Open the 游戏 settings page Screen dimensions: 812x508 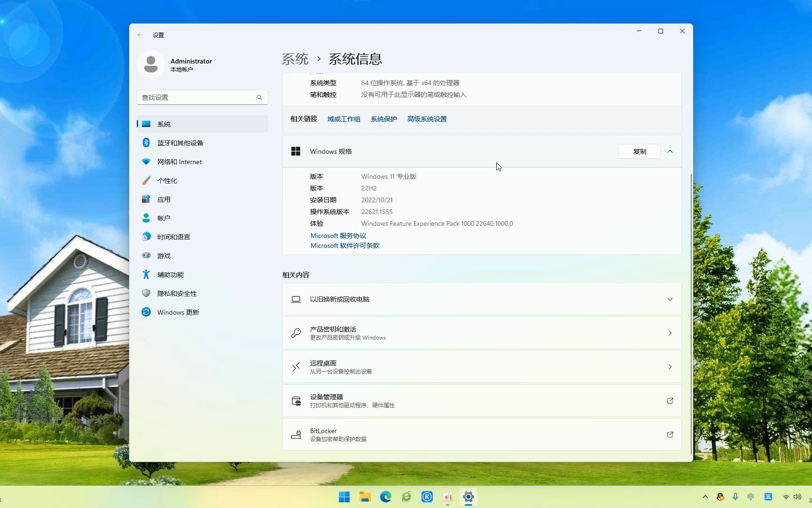click(164, 255)
